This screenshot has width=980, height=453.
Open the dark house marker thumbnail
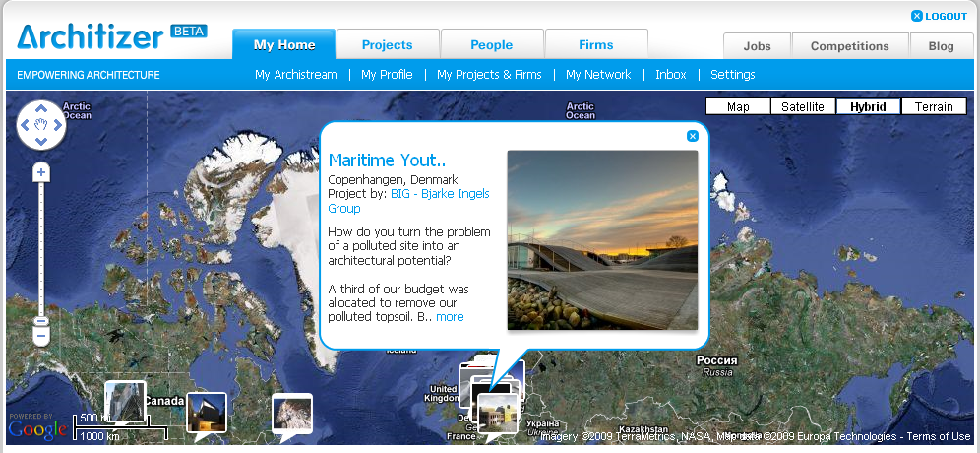207,413
